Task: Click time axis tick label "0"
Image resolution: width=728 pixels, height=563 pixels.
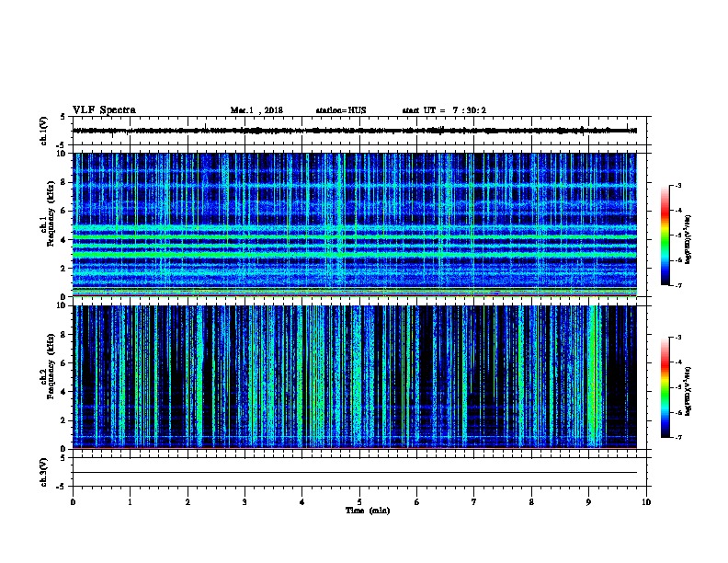Action: click(x=73, y=502)
